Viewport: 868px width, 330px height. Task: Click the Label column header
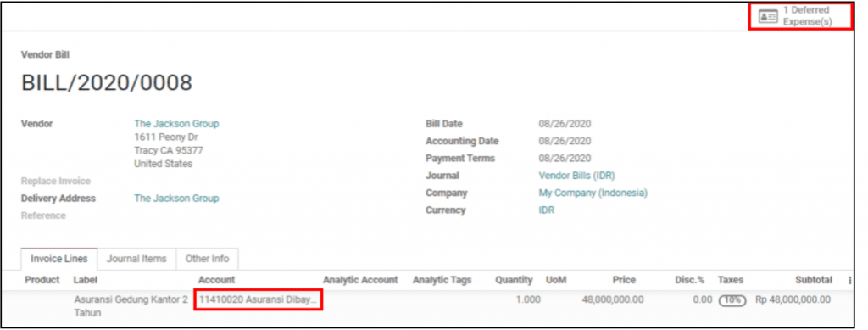(x=86, y=280)
